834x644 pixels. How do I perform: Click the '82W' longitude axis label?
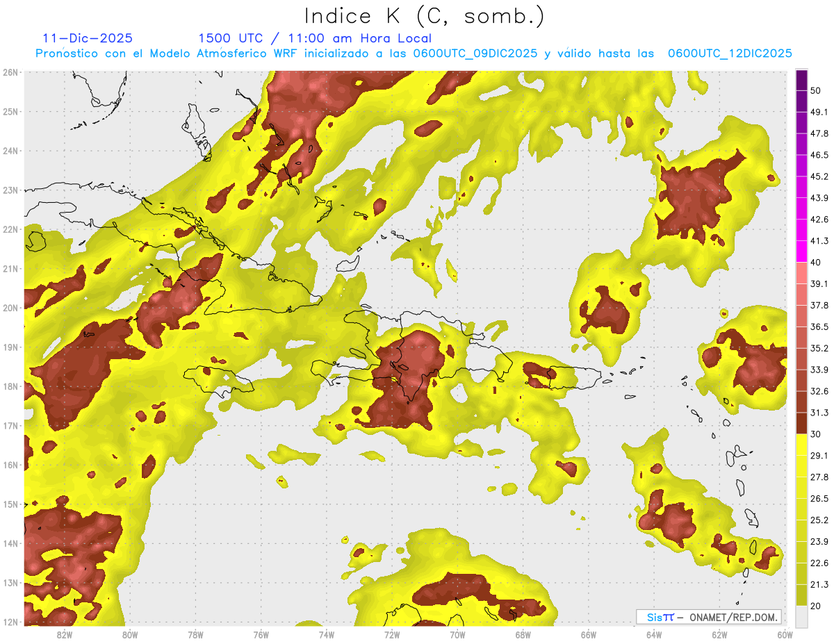[65, 635]
